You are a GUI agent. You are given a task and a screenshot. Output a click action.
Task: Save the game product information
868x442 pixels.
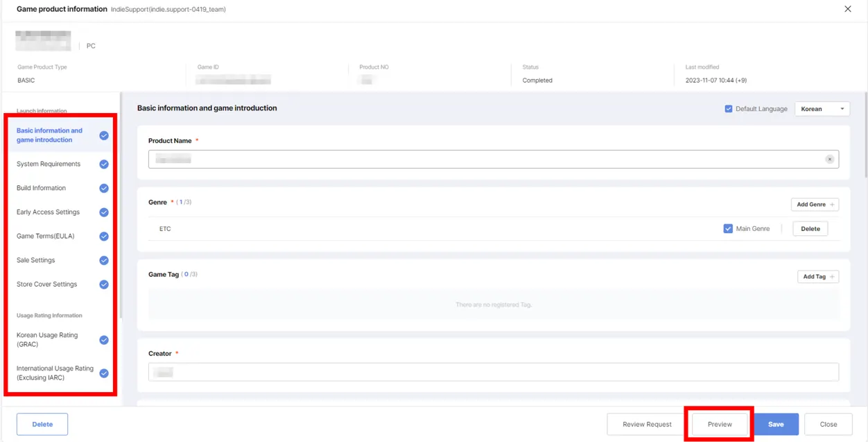pyautogui.click(x=776, y=424)
